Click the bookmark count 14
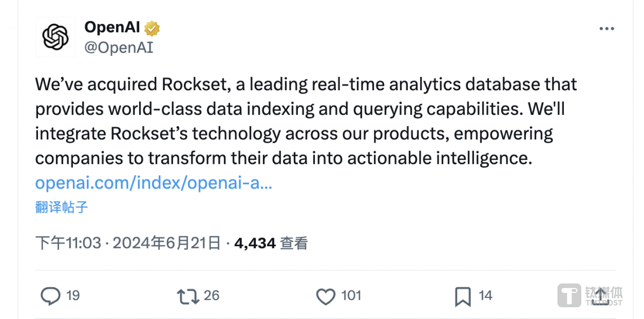Image resolution: width=644 pixels, height=319 pixels. coord(485,296)
